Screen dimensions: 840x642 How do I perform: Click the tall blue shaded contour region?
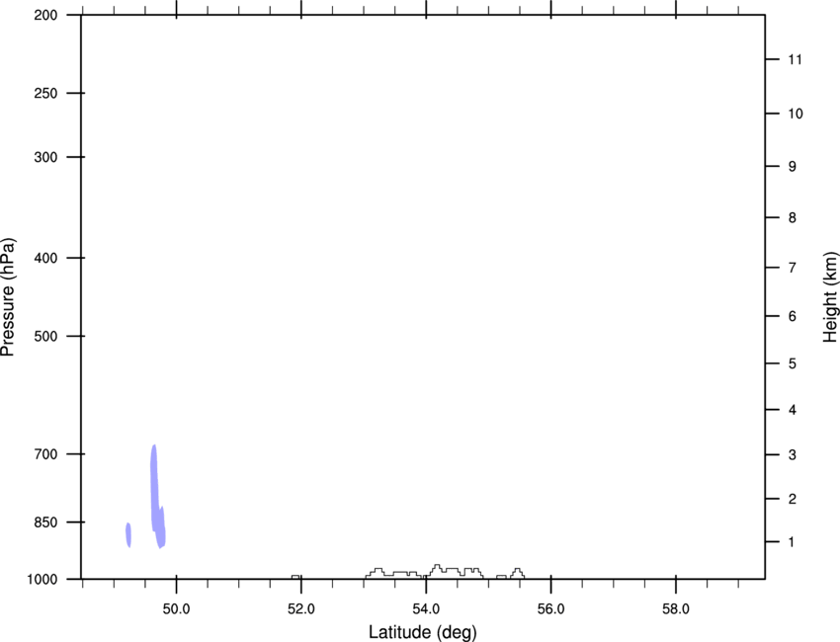[x=156, y=495]
